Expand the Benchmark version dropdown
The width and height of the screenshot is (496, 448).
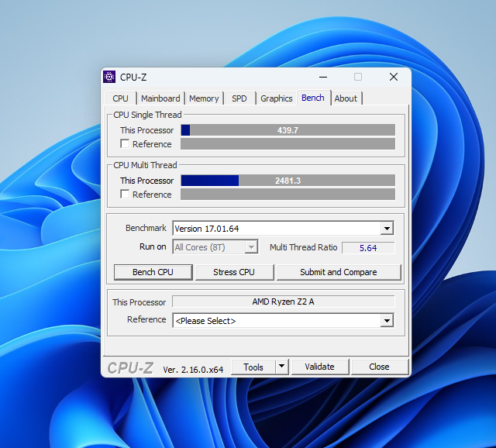tap(387, 229)
